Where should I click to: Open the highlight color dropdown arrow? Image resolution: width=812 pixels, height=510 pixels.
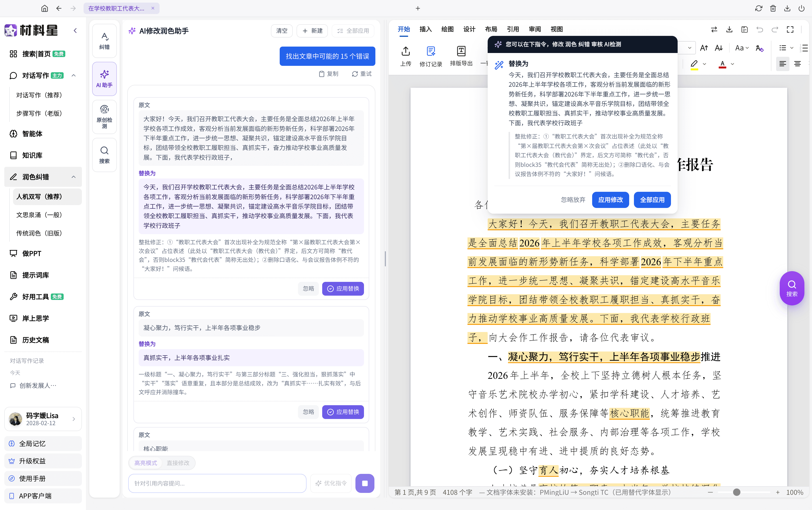click(x=704, y=64)
